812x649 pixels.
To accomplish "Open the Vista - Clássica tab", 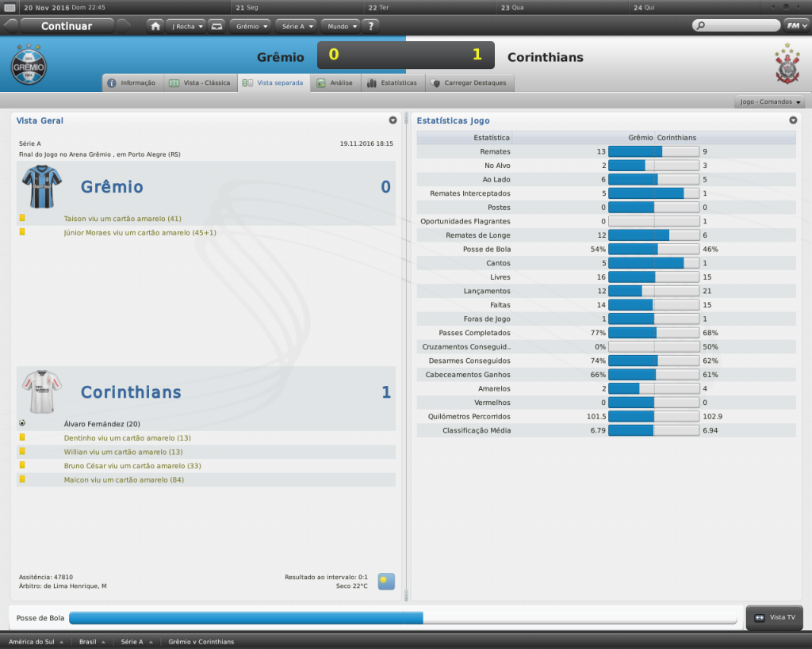I will (200, 82).
